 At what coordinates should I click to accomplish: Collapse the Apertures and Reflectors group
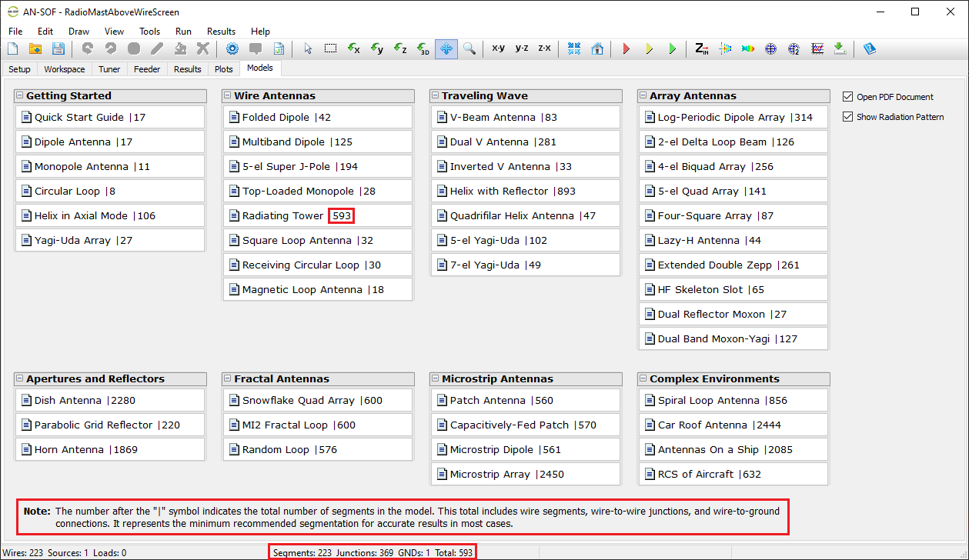(x=19, y=379)
